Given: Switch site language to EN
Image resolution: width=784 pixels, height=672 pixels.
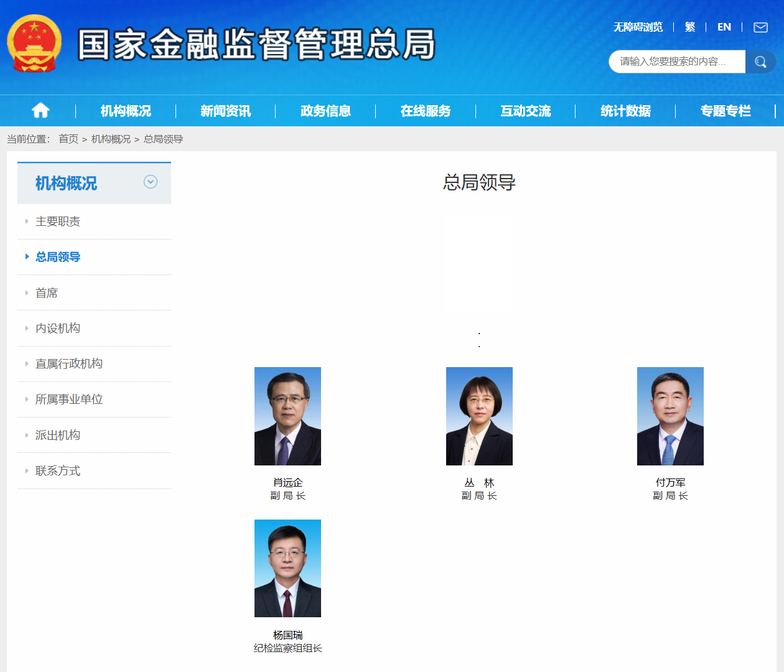Looking at the screenshot, I should pos(724,27).
